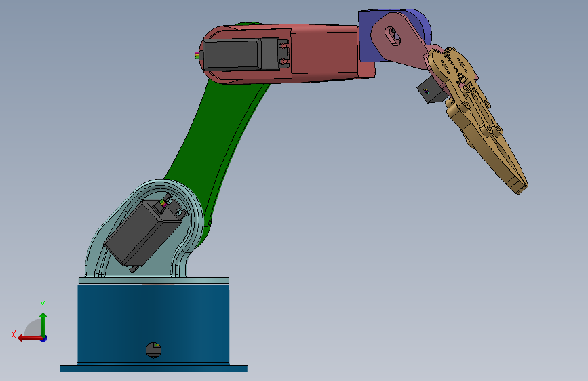Click the red X axis arrow on triad
Screen dimensions: 588x381
[x=29, y=338]
